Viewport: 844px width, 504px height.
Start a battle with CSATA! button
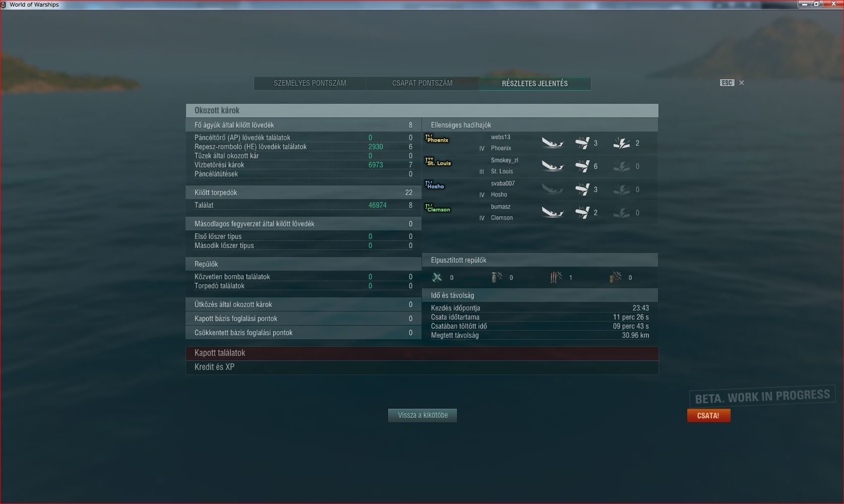pyautogui.click(x=708, y=416)
